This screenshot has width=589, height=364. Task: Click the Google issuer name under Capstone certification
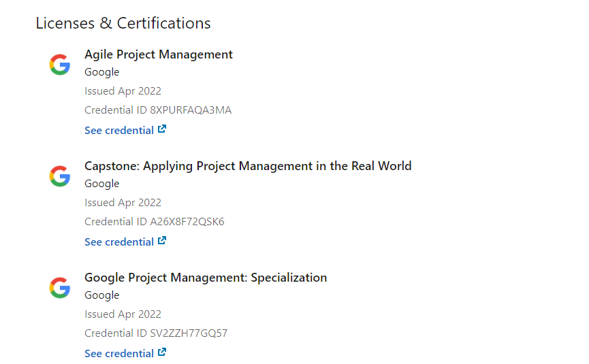click(x=101, y=184)
